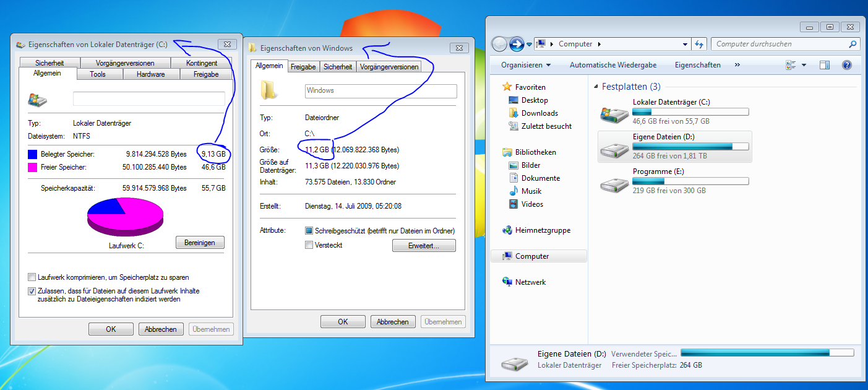Click the blue Belegter Speicher color swatch
Viewport: 868px width, 390px height.
[33, 154]
